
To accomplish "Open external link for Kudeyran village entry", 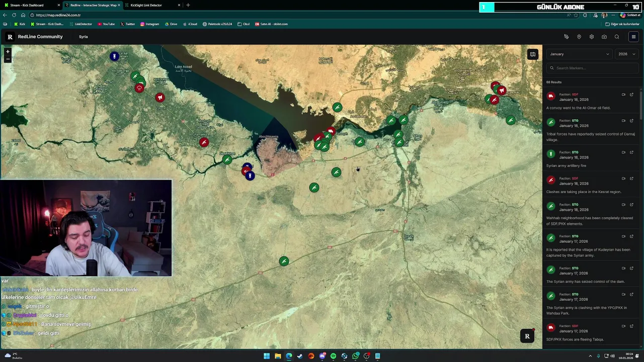I will [631, 236].
